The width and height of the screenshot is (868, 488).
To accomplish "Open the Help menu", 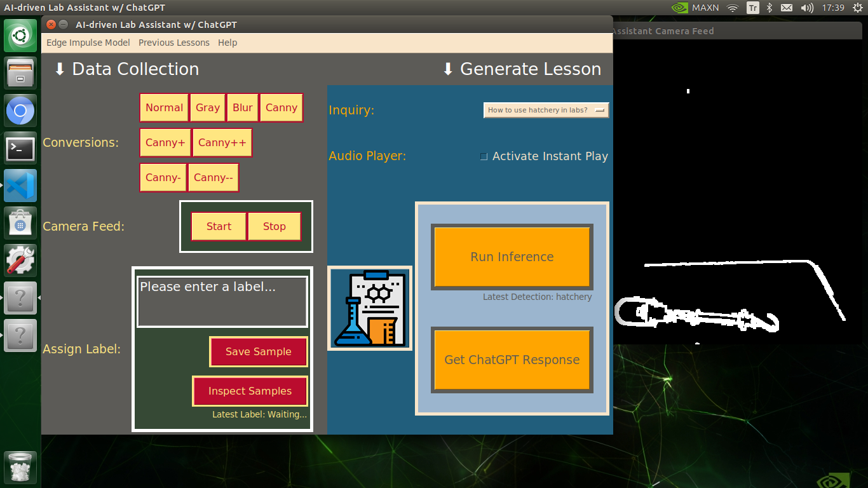I will click(x=227, y=43).
